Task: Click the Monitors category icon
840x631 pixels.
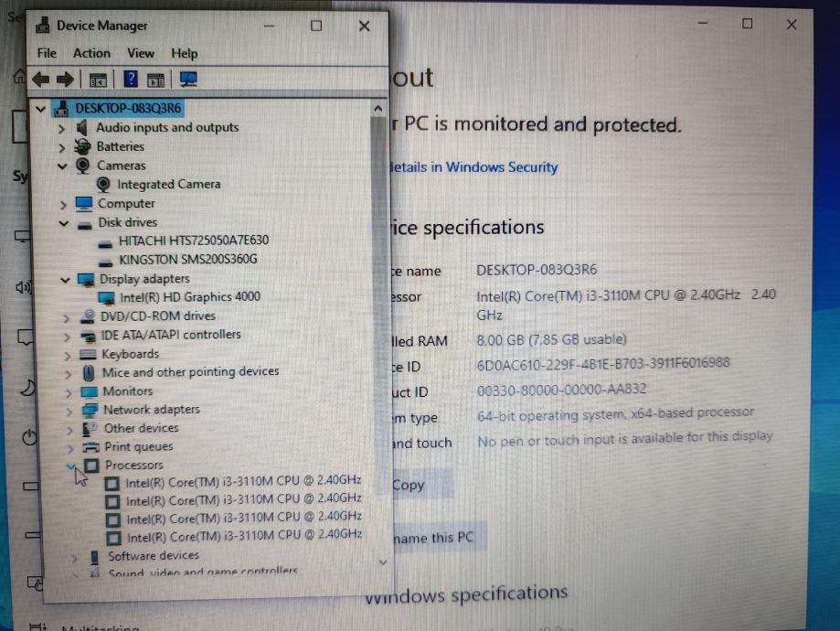Action: [89, 392]
